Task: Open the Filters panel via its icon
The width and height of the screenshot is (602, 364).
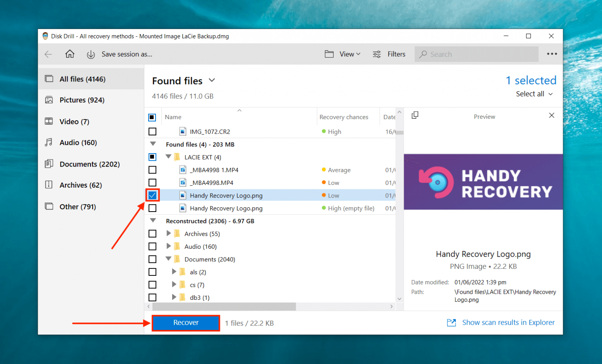Action: click(377, 54)
